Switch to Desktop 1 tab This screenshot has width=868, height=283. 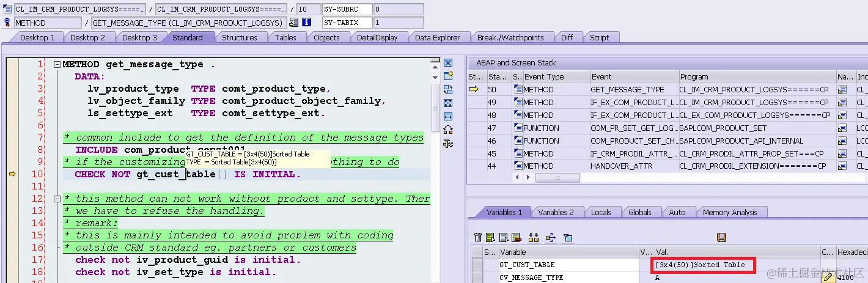tap(37, 38)
